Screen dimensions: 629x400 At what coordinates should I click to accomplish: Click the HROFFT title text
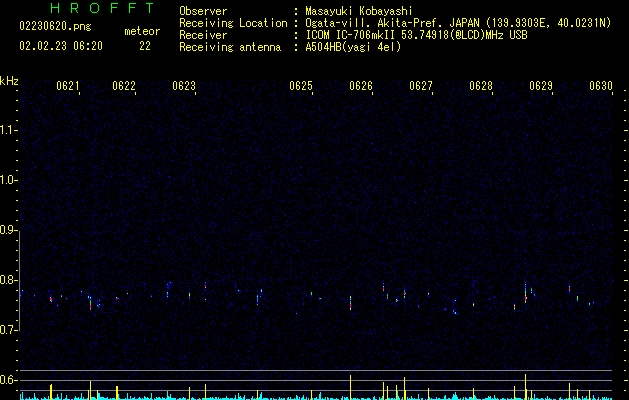click(102, 8)
